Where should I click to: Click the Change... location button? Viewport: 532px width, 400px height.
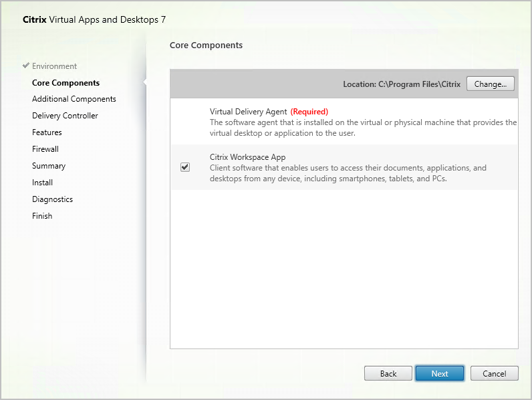pyautogui.click(x=490, y=84)
